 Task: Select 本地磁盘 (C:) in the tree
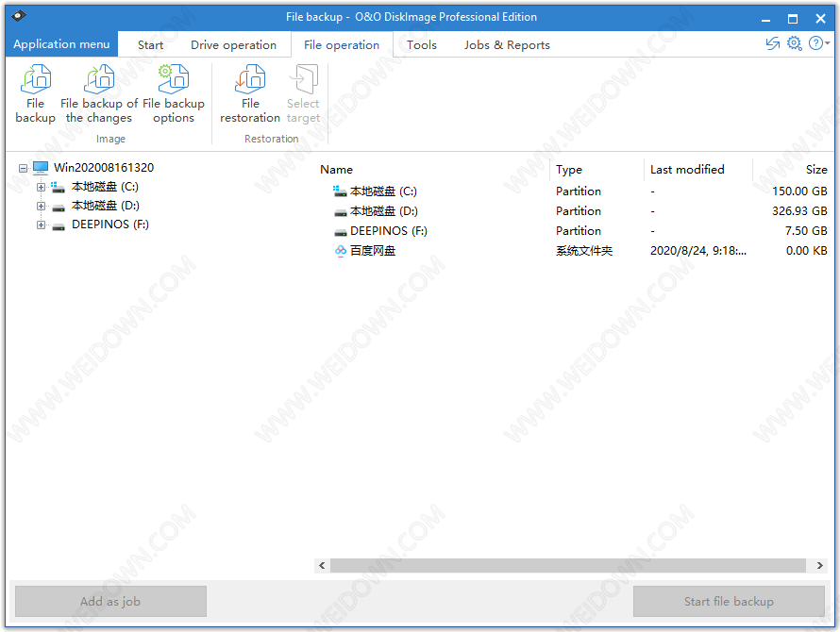(x=105, y=187)
